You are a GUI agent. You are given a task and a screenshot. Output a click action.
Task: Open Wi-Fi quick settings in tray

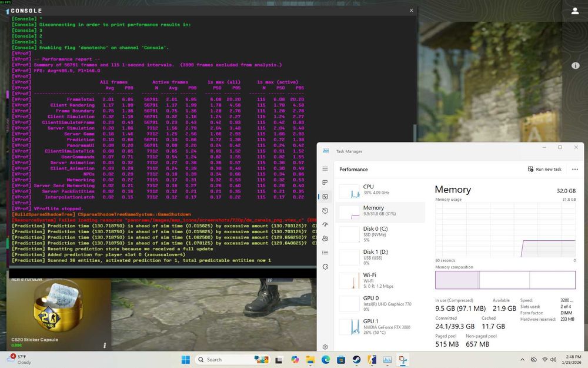point(544,360)
